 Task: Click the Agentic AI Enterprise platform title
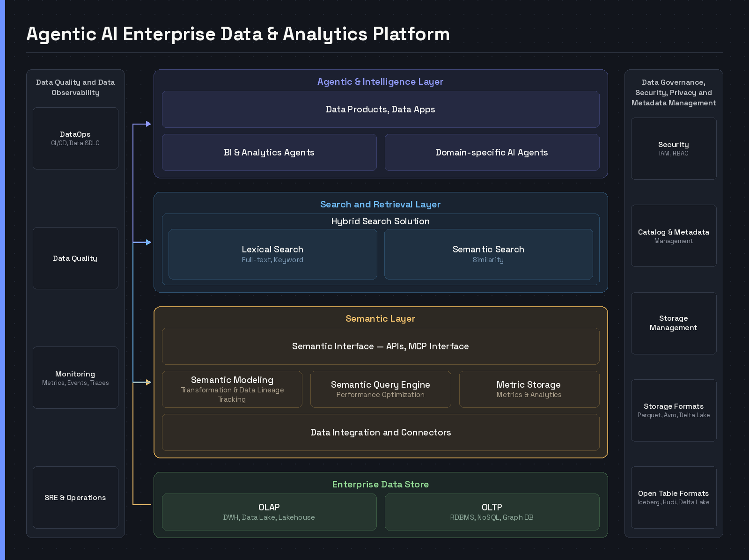click(x=238, y=35)
